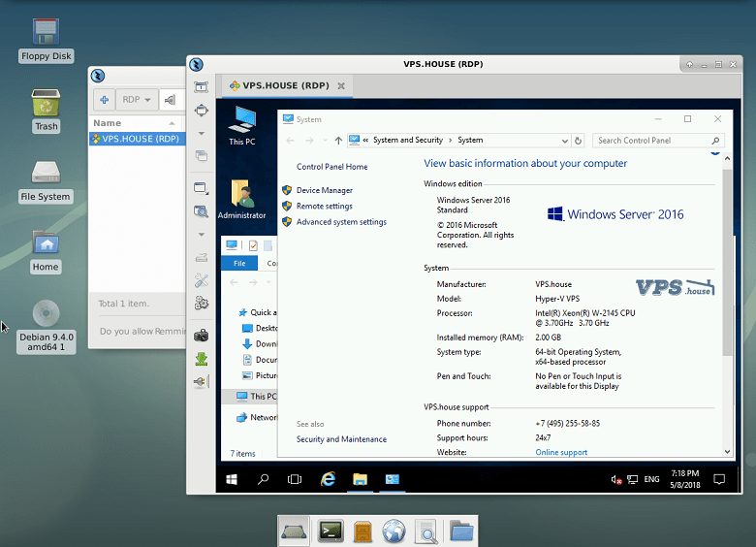Screen dimensions: 756x547
Task: Open the File tab in Explorer
Action: (239, 263)
